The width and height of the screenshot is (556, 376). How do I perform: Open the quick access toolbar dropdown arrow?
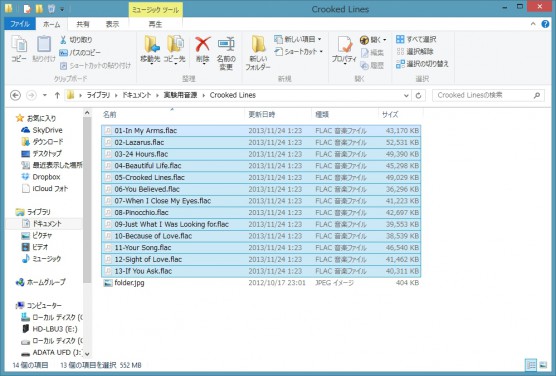(62, 9)
